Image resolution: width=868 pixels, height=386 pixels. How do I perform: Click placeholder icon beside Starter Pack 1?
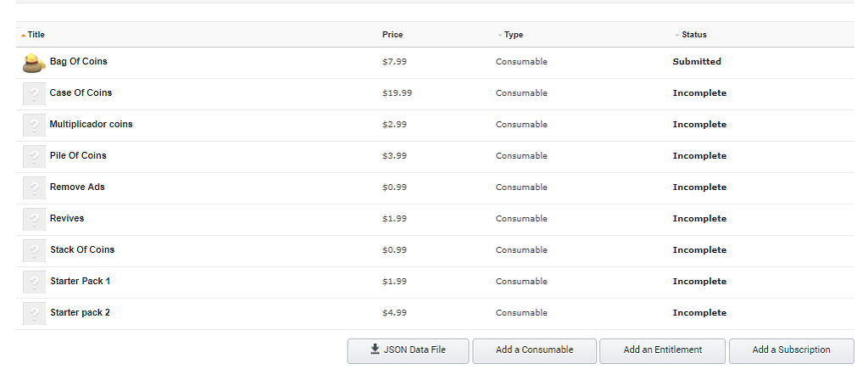pos(34,283)
